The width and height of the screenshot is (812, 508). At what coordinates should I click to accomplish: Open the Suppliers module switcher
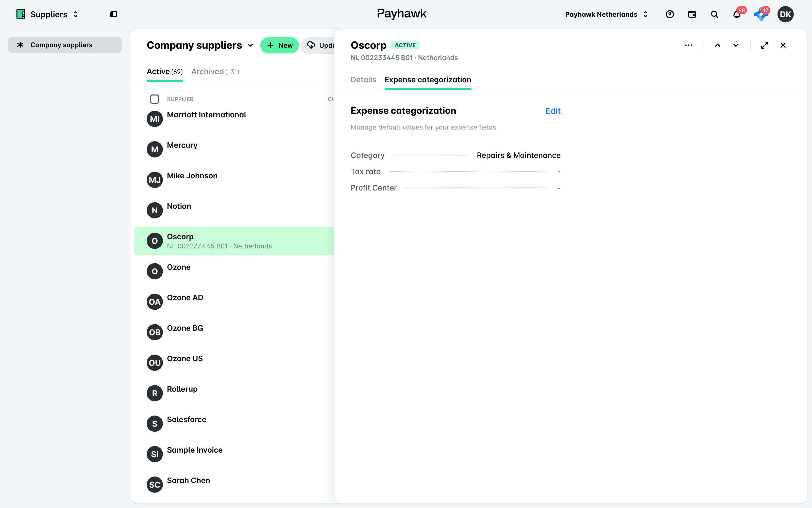[x=47, y=14]
